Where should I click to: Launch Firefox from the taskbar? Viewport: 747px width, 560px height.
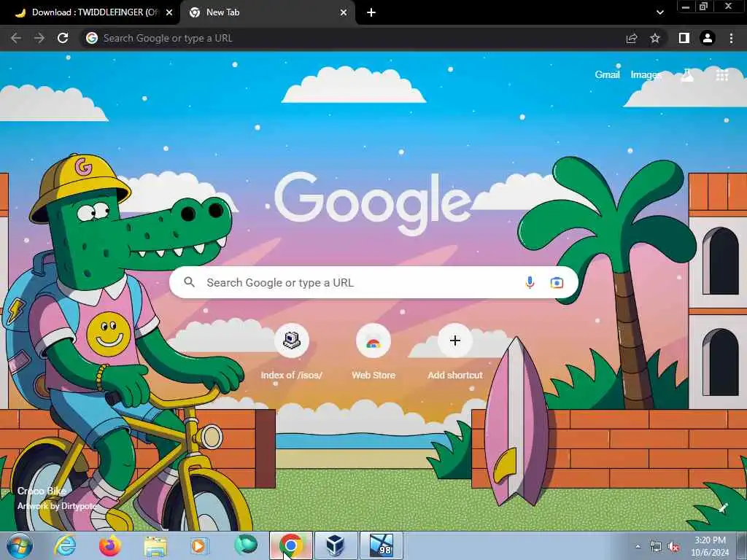109,545
